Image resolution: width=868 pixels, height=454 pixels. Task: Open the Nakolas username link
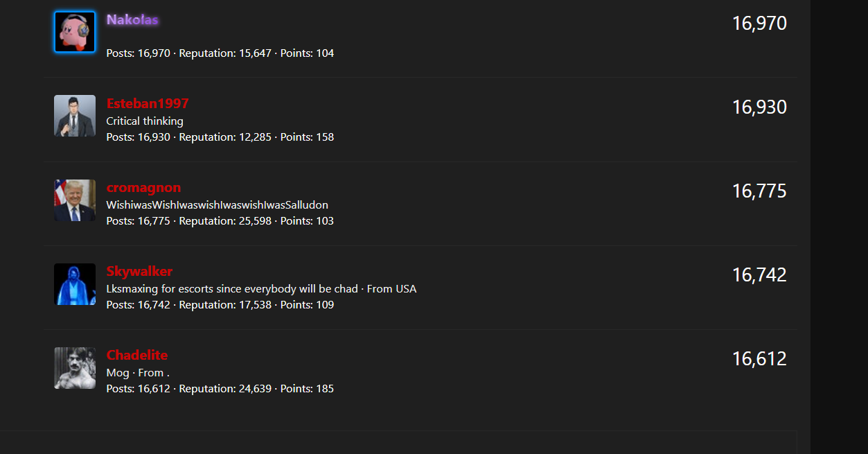tap(132, 19)
